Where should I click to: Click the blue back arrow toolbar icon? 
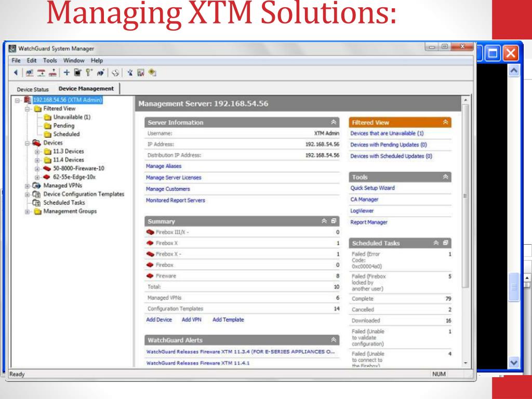pos(16,72)
